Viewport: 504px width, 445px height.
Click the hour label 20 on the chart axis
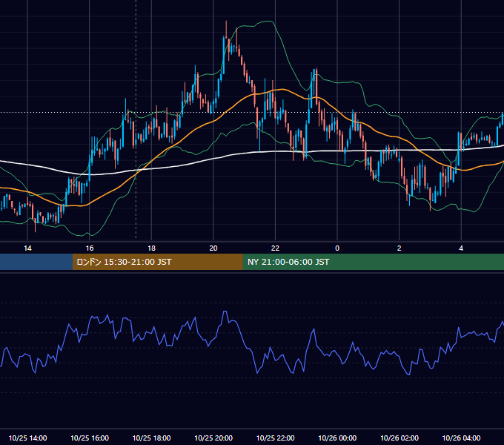(213, 248)
